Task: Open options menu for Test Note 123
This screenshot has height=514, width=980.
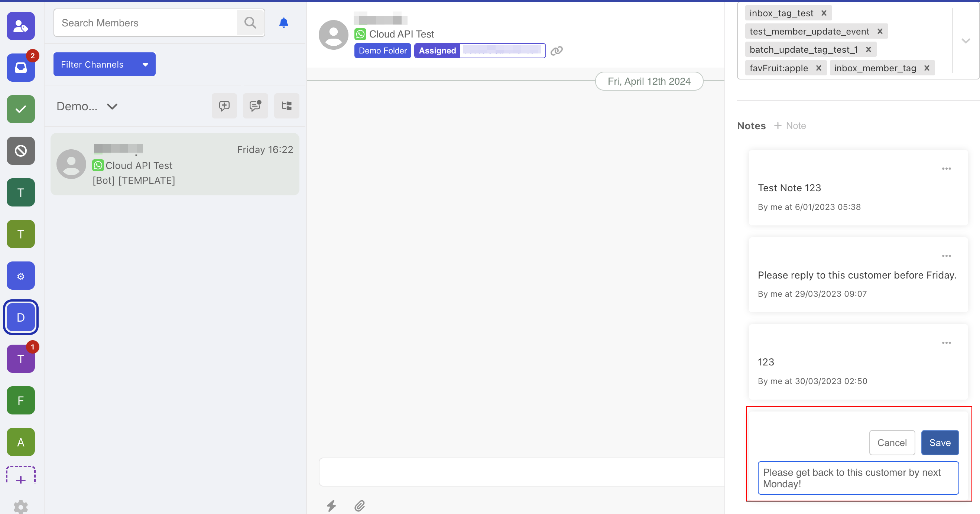Action: point(946,169)
